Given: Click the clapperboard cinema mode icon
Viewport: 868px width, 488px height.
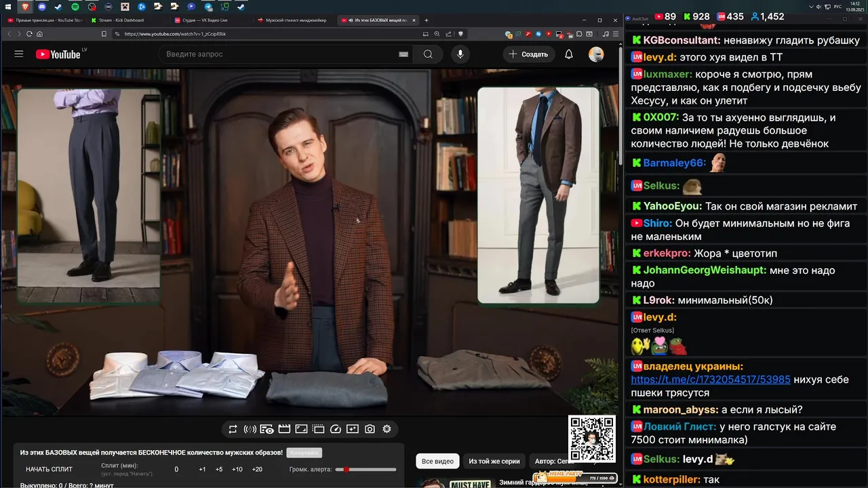Looking at the screenshot, I should (284, 429).
